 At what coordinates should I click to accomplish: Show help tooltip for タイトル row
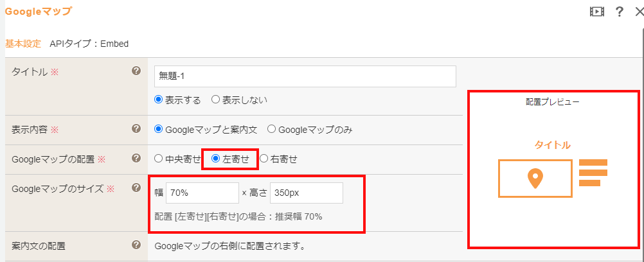click(x=136, y=71)
